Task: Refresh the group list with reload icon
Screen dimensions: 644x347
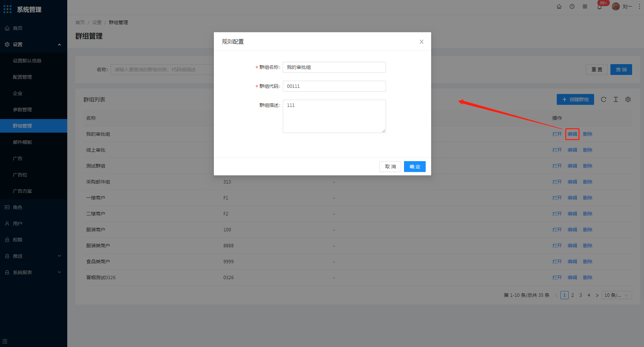Action: coord(604,99)
